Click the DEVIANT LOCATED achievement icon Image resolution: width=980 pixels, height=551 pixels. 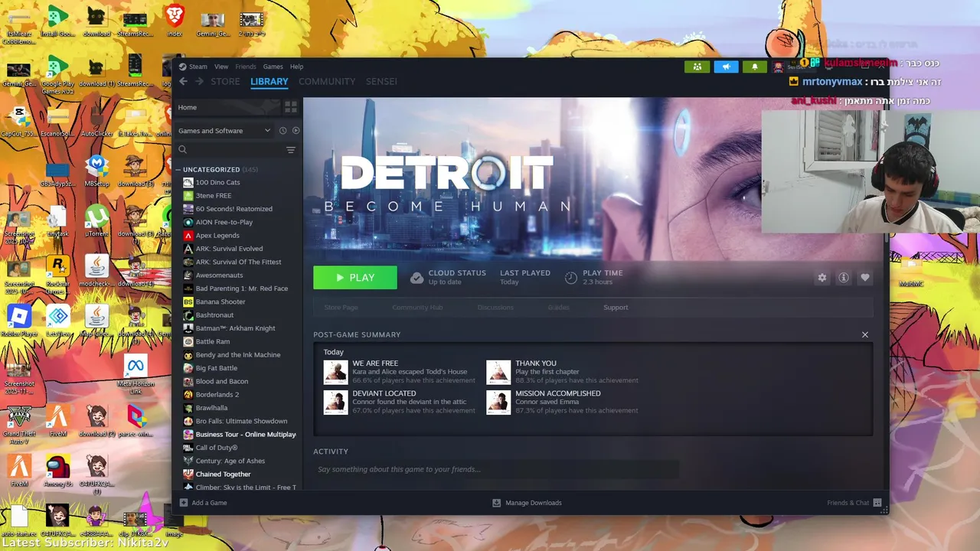335,402
